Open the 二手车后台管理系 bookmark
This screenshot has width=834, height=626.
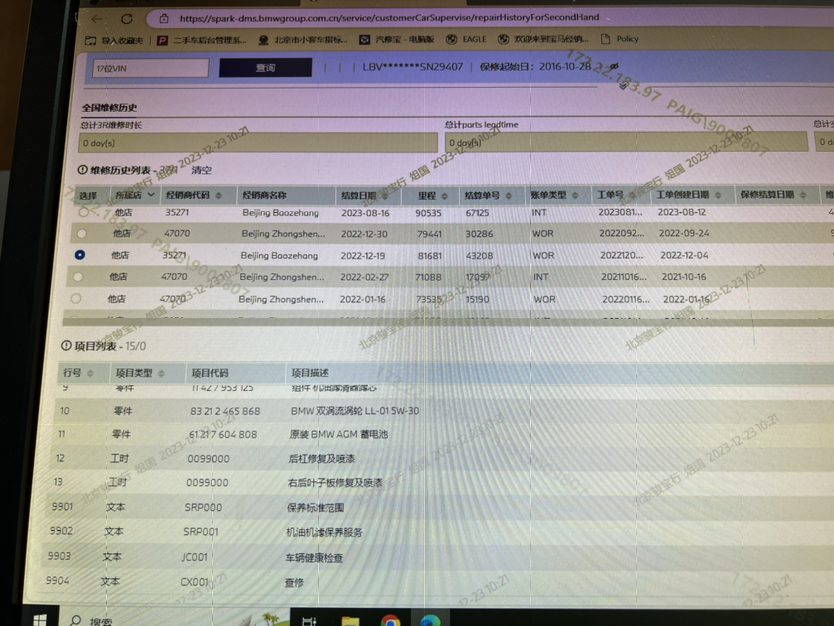click(x=202, y=40)
